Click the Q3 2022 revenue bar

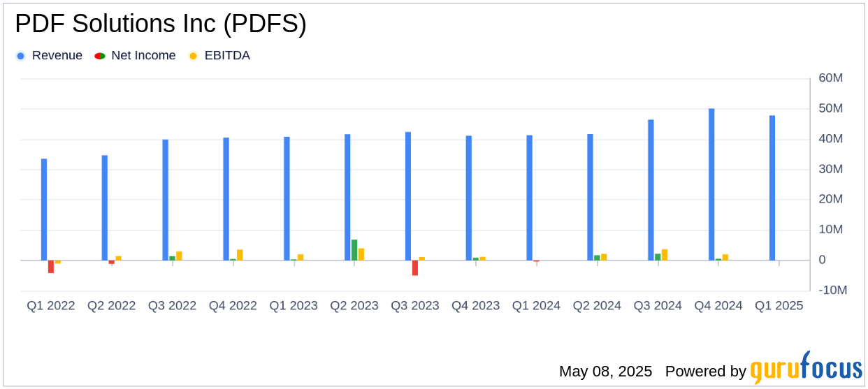166,200
